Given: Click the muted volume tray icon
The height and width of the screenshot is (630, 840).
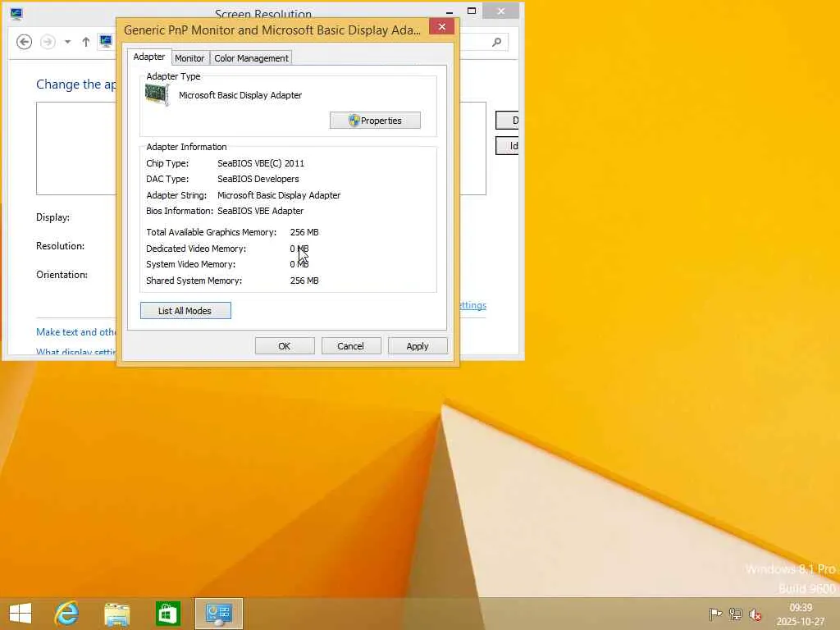Looking at the screenshot, I should click(756, 614).
